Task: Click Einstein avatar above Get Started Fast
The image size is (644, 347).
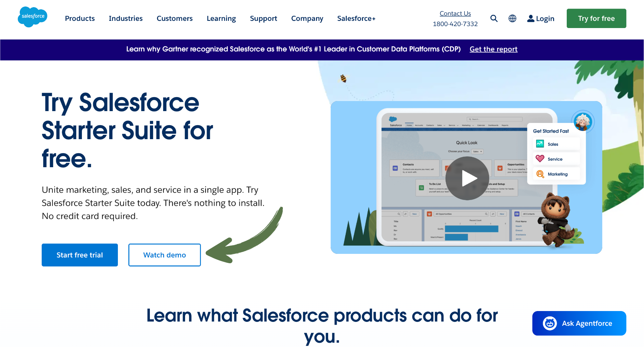Action: 582,122
